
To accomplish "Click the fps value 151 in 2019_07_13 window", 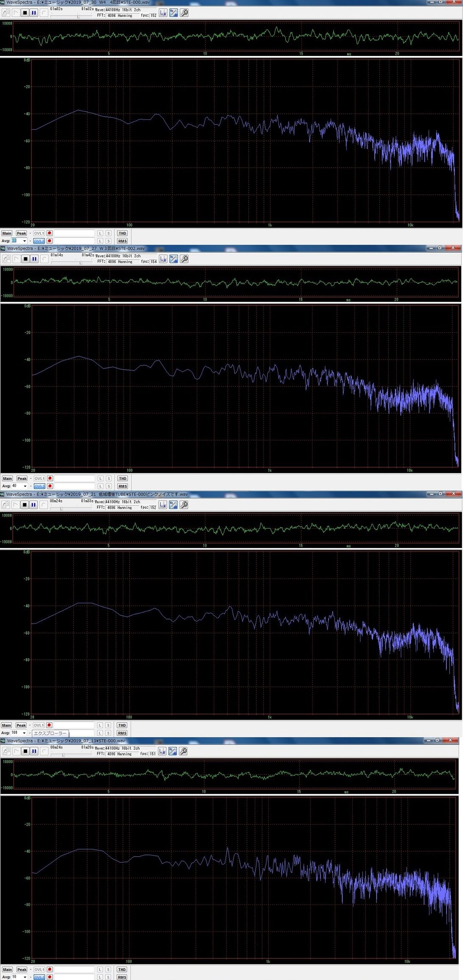I will click(x=153, y=754).
